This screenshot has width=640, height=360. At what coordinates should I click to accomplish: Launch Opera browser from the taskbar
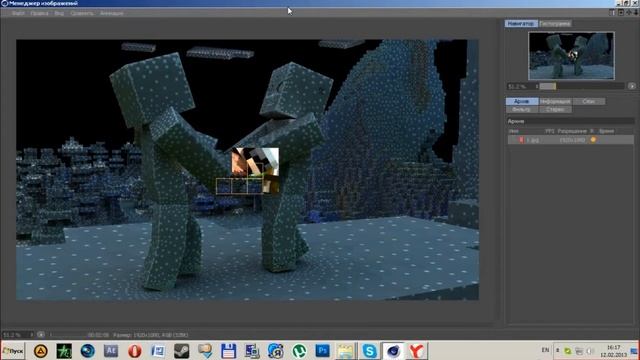coord(134,351)
